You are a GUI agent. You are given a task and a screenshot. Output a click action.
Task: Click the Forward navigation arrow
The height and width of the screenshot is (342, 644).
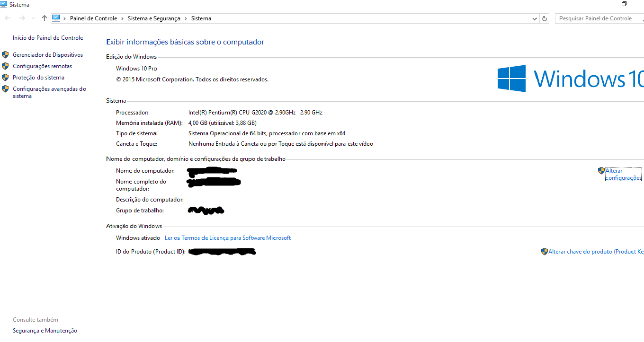[x=22, y=18]
